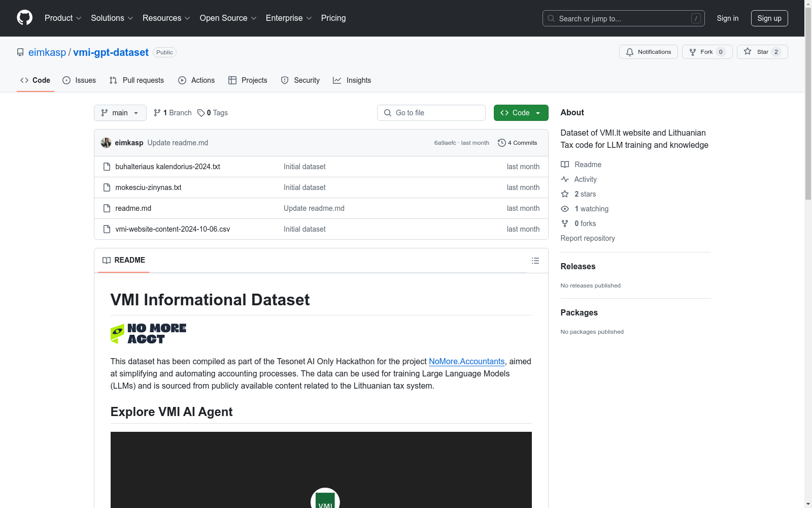Star the vmi-gpt-dataset repository
This screenshot has width=812, height=508.
click(762, 52)
